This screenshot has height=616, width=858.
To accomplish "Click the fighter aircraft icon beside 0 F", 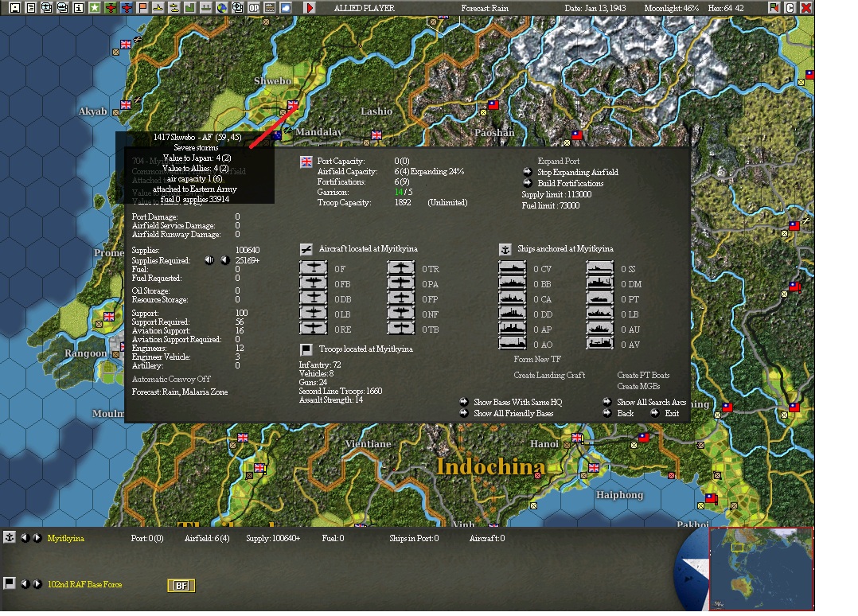I will (314, 268).
